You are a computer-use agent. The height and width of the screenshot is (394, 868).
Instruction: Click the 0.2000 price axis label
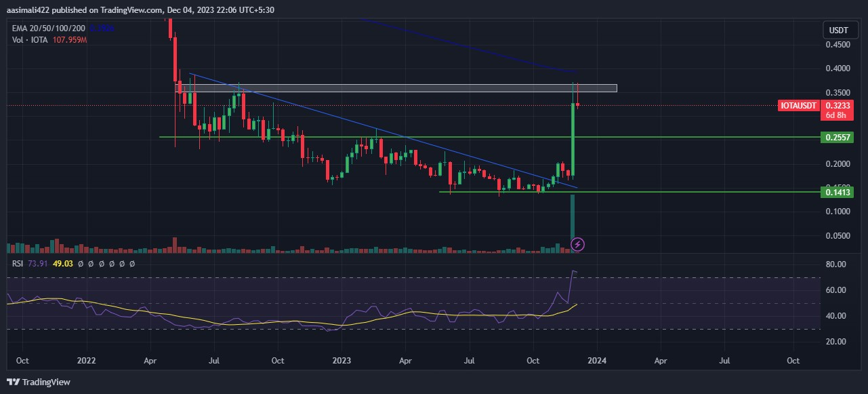[x=838, y=164]
